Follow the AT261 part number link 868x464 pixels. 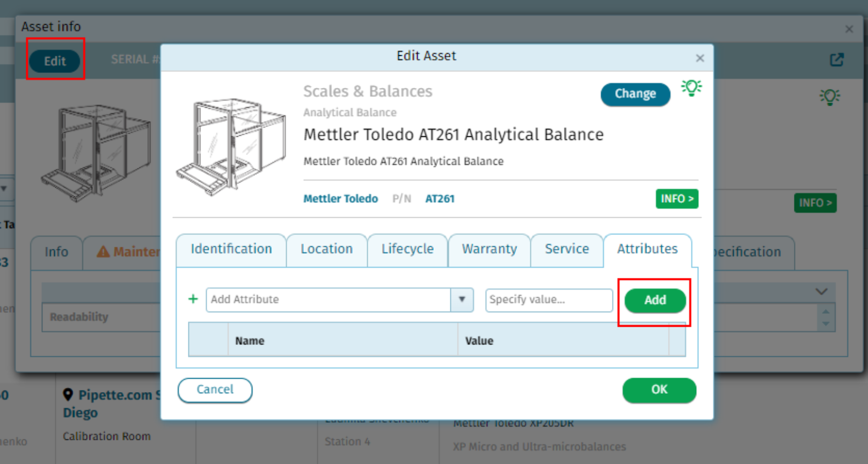[440, 199]
